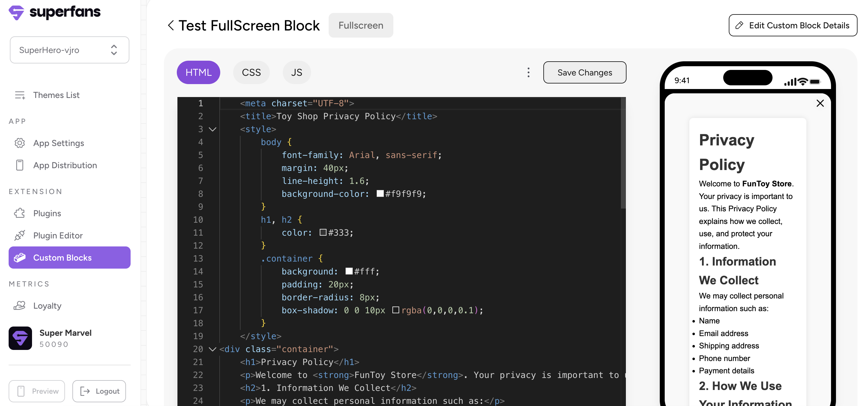The image size is (868, 406).
Task: Collapse the style block at line 3
Action: 212,129
